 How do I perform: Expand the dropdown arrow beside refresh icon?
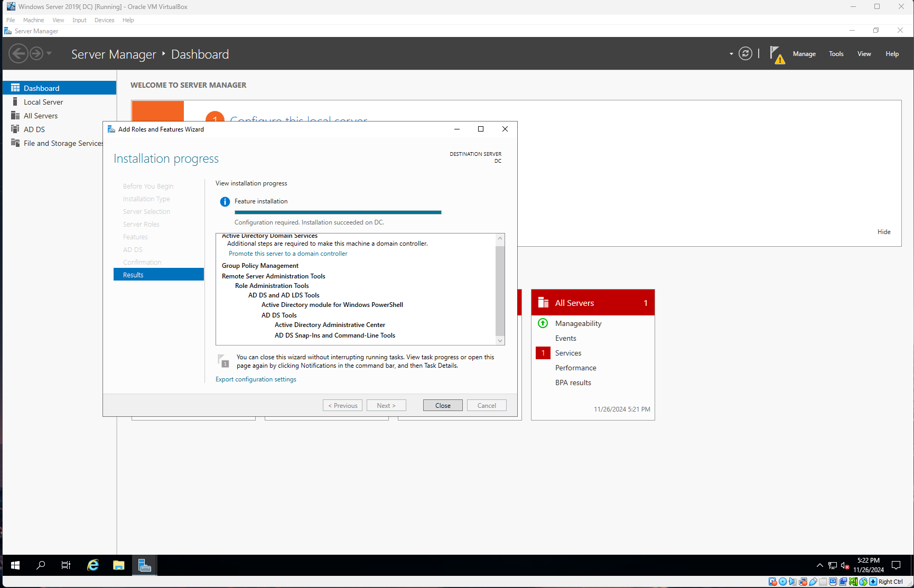click(x=731, y=54)
